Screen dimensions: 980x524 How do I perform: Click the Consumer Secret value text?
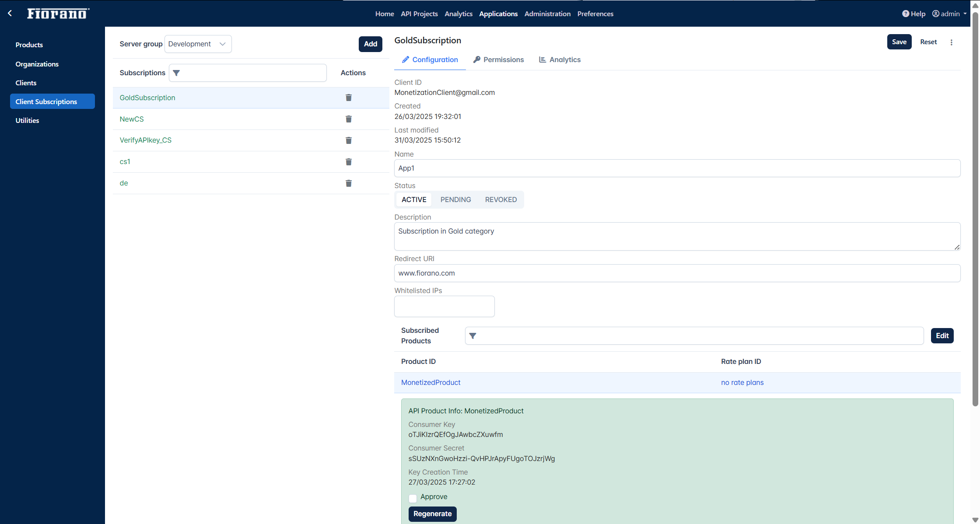point(481,459)
